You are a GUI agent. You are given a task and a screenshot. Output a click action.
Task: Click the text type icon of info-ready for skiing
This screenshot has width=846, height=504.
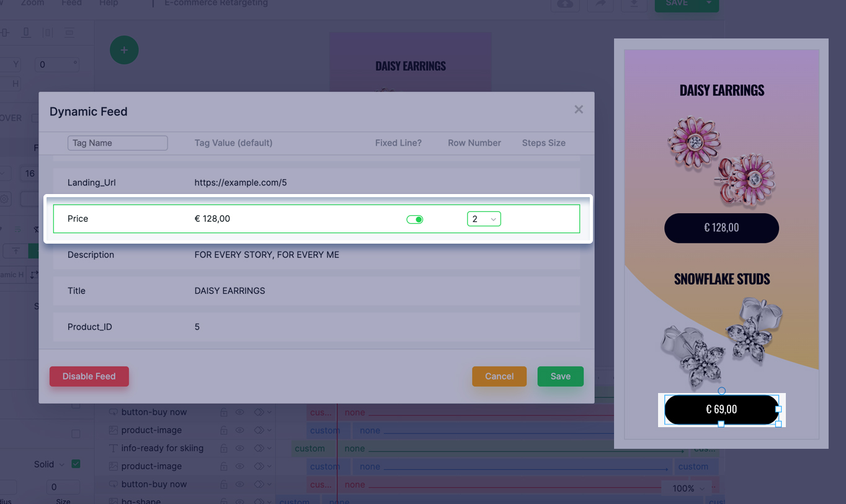coord(114,448)
